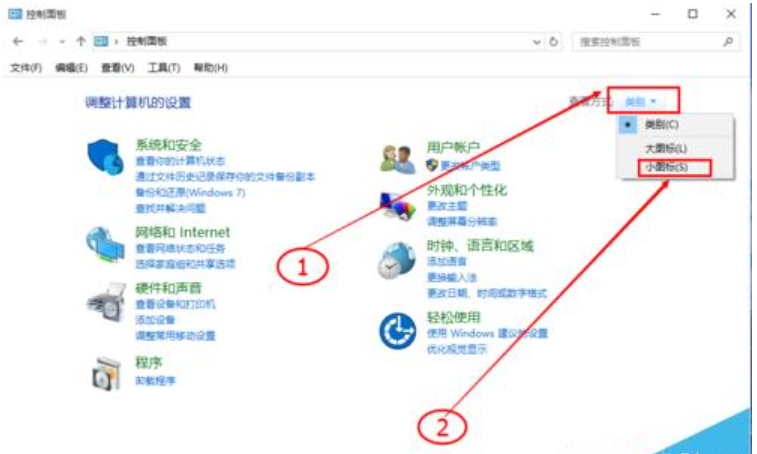Open the 网络和 Internet globe icon
Screen dimensions: 757x454
(105, 245)
